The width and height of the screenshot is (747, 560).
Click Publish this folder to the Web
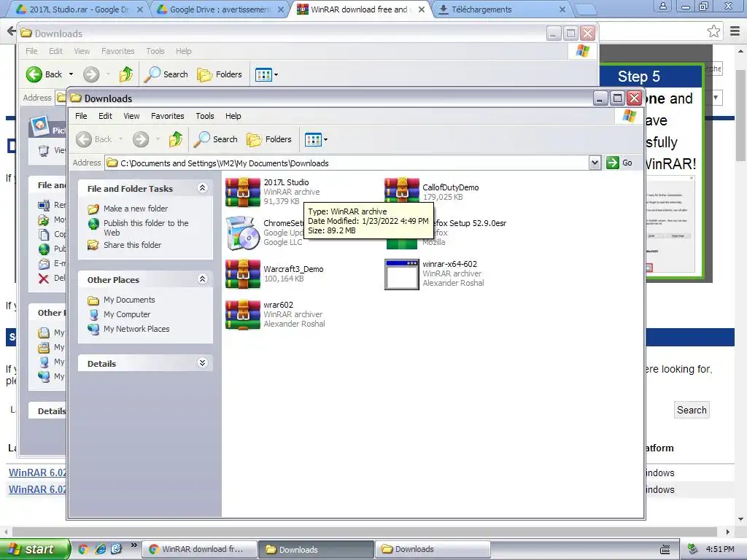click(146, 227)
